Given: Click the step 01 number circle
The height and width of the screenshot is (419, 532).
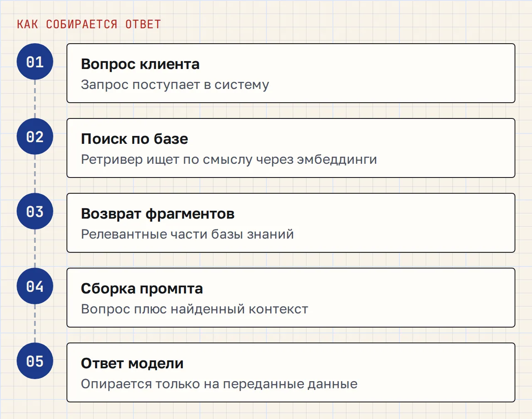Looking at the screenshot, I should [35, 62].
